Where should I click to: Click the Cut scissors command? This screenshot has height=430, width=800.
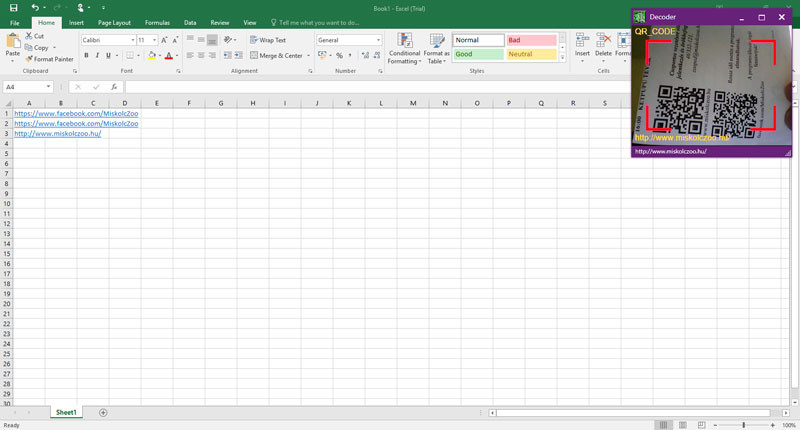pos(35,36)
